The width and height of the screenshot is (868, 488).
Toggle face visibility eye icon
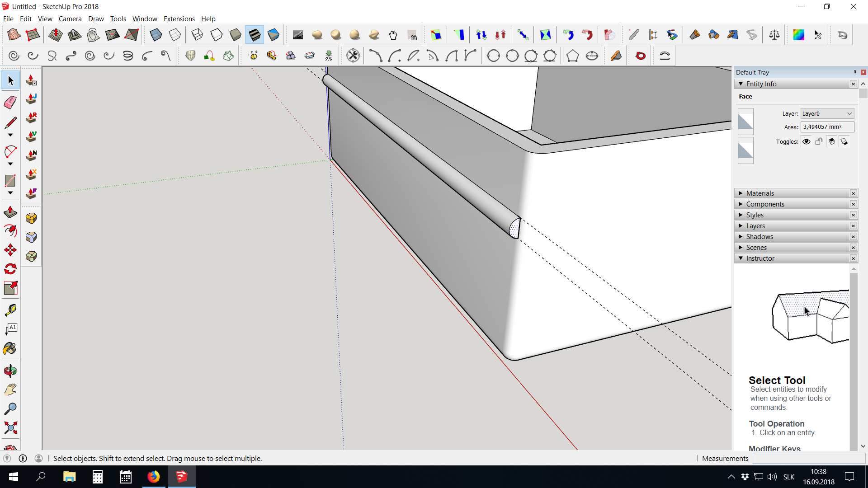806,141
